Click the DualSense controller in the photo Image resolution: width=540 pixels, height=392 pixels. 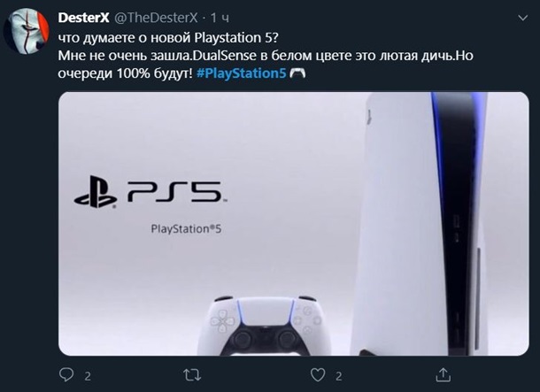[265, 326]
